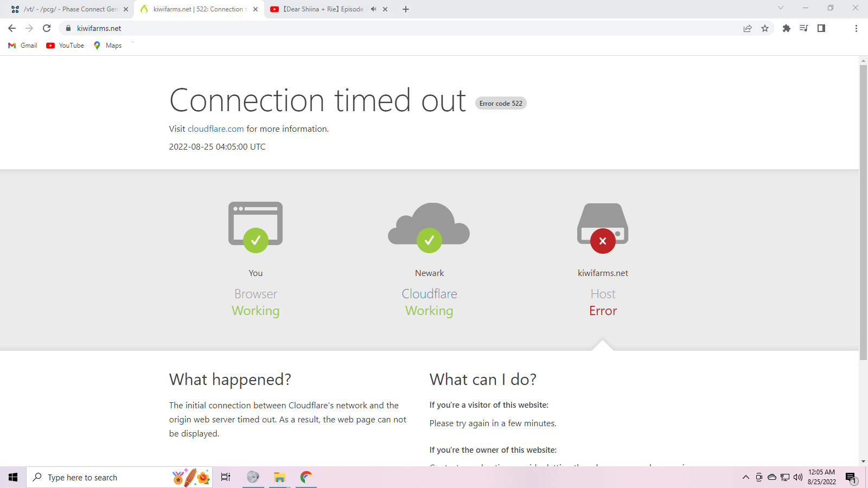Open the media control icon in the toolbar
Viewport: 868px width, 488px height.
coord(804,28)
